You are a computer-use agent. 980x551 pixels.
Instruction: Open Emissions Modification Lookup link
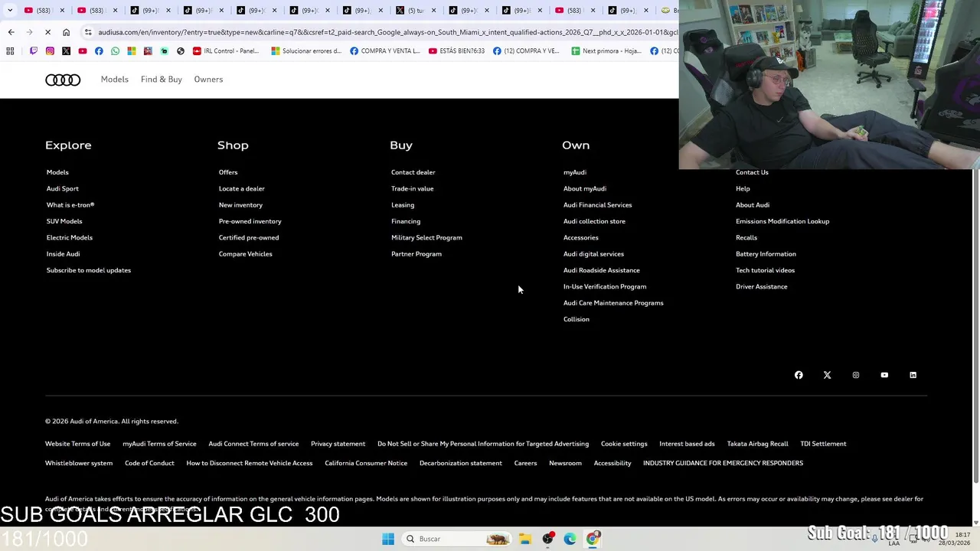(x=782, y=221)
